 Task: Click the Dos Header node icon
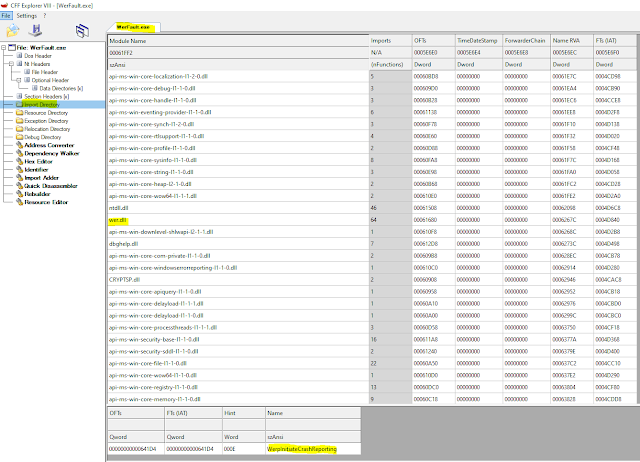click(x=19, y=56)
